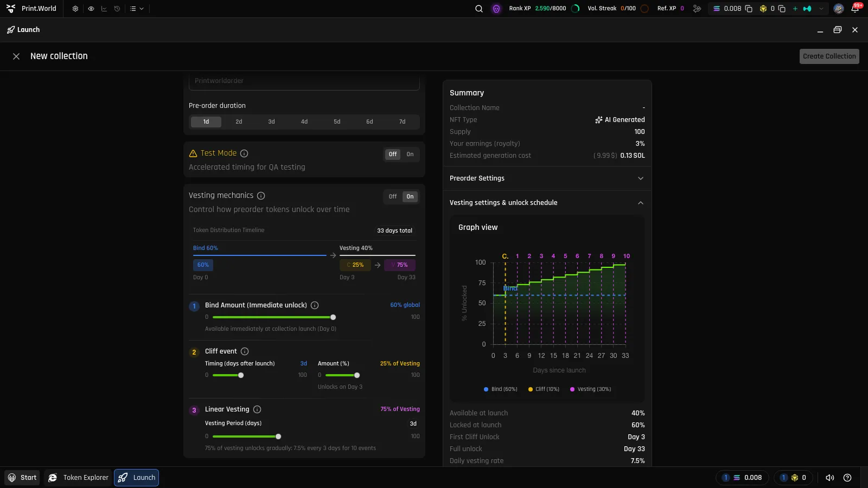Close the New collection form with X
868x488 pixels.
point(16,56)
